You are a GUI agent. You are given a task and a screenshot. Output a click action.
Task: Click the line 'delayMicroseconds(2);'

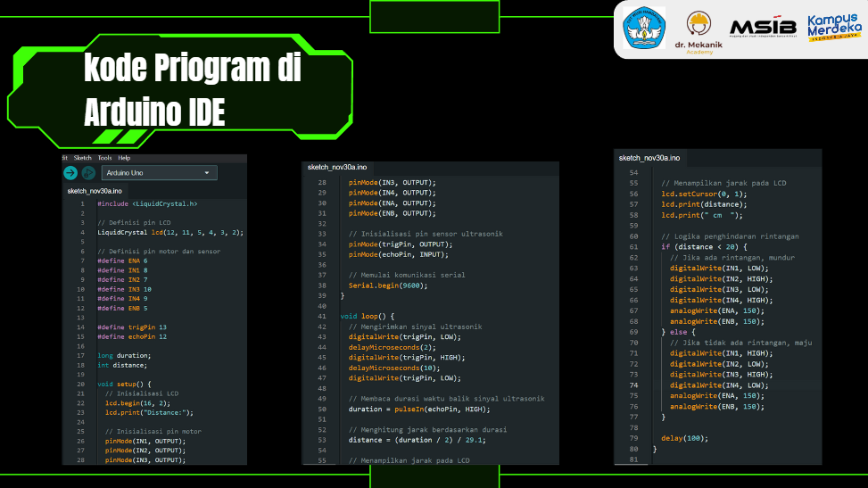tap(392, 347)
